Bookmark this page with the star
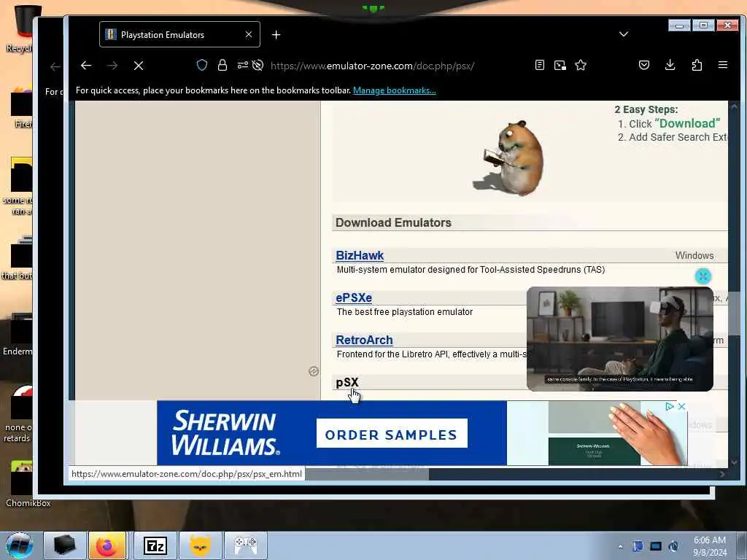The image size is (747, 560). [x=580, y=65]
